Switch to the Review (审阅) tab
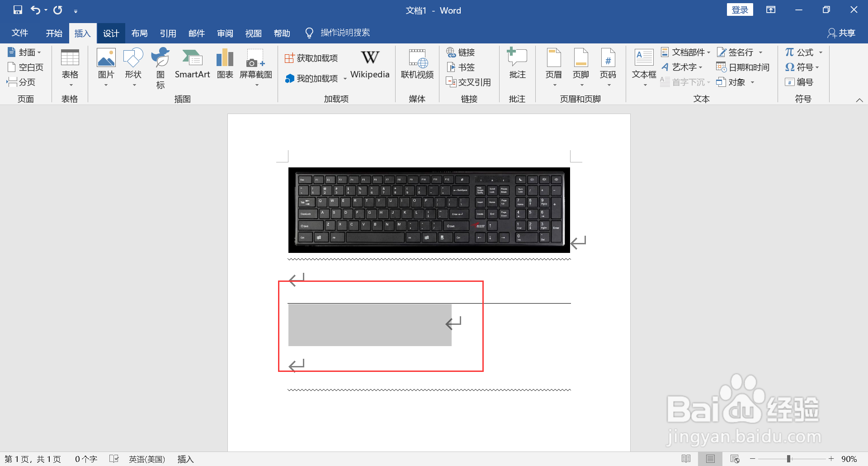This screenshot has width=868, height=466. pyautogui.click(x=225, y=33)
